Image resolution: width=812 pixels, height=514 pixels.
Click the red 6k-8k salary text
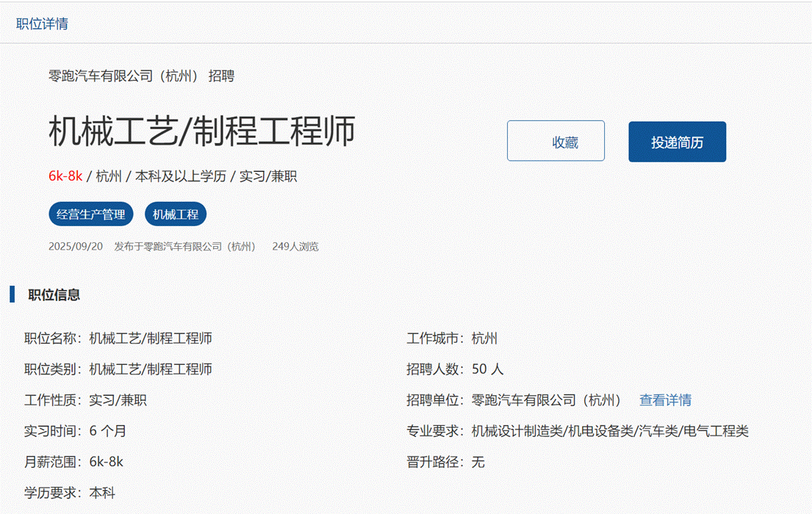pos(65,176)
